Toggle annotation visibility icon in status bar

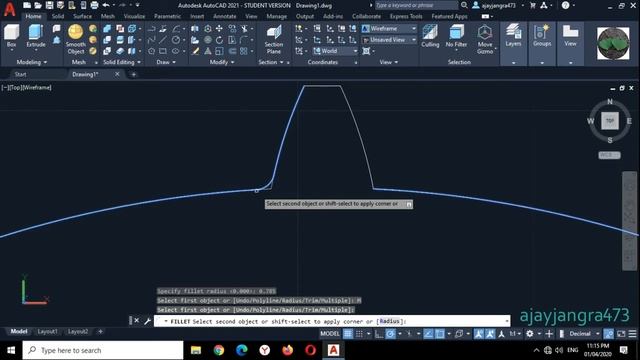click(x=479, y=334)
